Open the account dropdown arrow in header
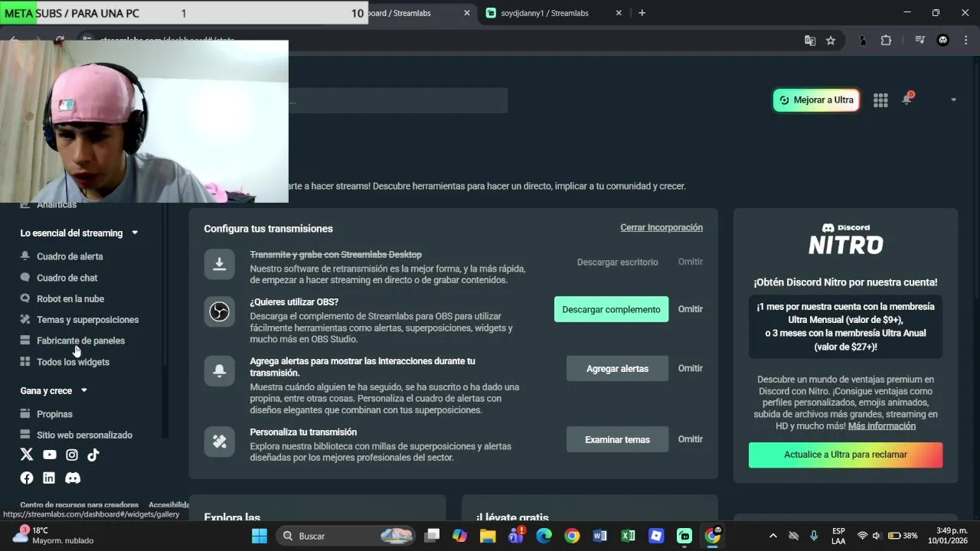 click(953, 100)
